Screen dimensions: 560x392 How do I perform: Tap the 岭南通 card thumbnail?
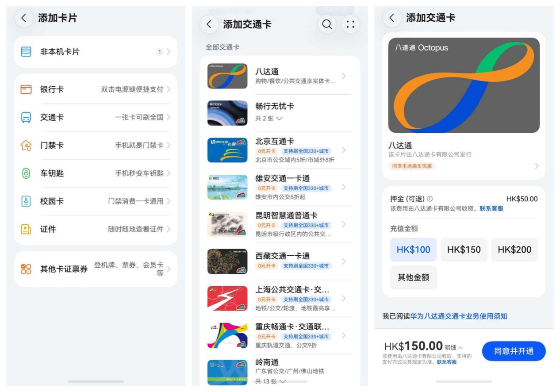point(227,372)
